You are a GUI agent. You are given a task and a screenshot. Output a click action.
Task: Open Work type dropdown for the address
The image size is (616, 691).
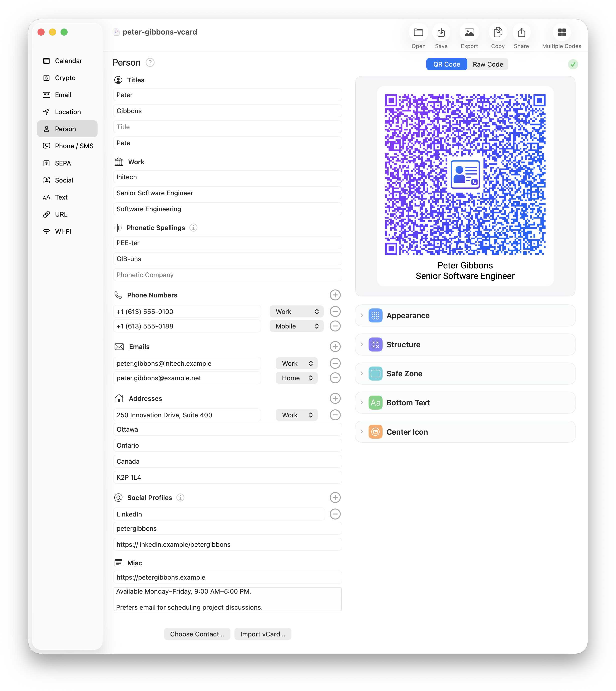click(x=297, y=415)
